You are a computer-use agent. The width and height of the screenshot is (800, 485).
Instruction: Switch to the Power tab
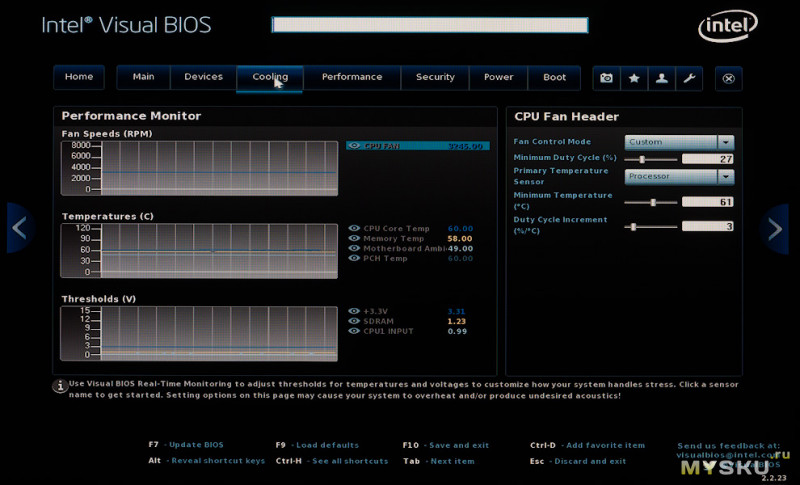498,77
